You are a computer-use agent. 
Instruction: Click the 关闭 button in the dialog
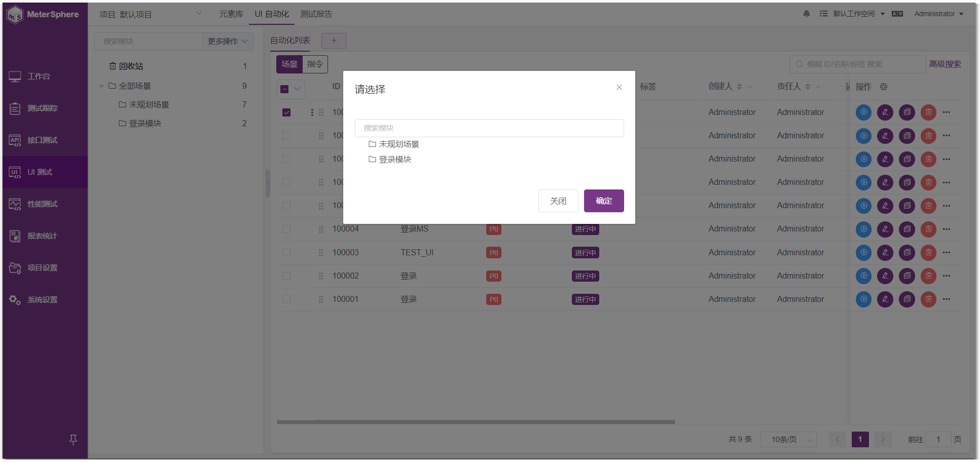coord(558,201)
